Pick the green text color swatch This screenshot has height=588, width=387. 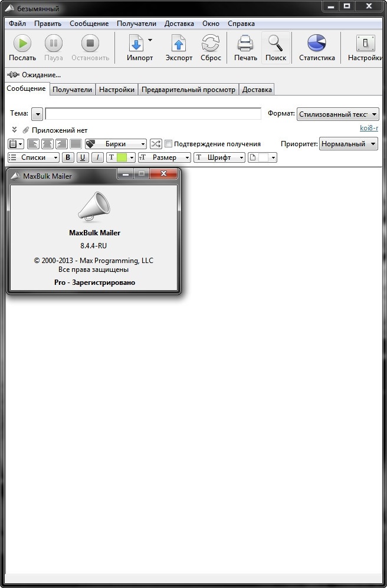coord(122,157)
